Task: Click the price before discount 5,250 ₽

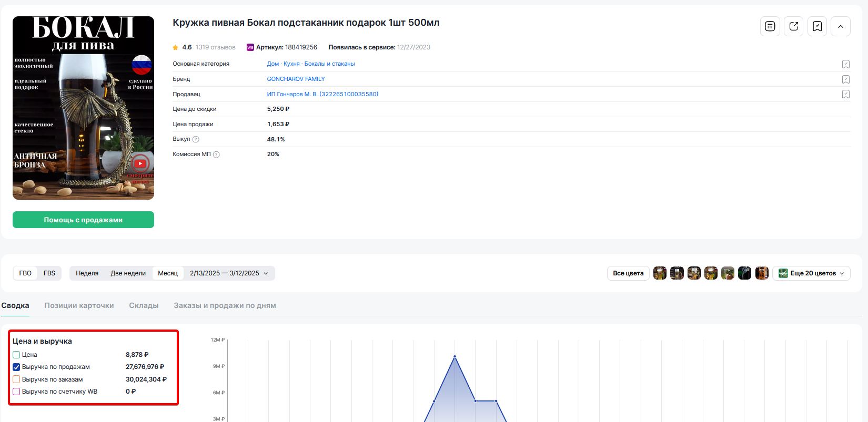Action: [x=278, y=109]
